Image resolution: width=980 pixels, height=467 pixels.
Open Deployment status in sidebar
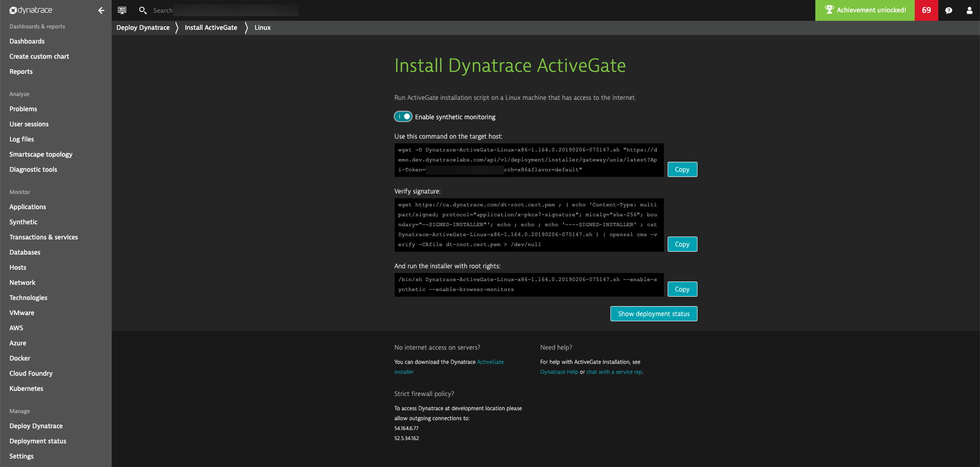[x=38, y=441]
